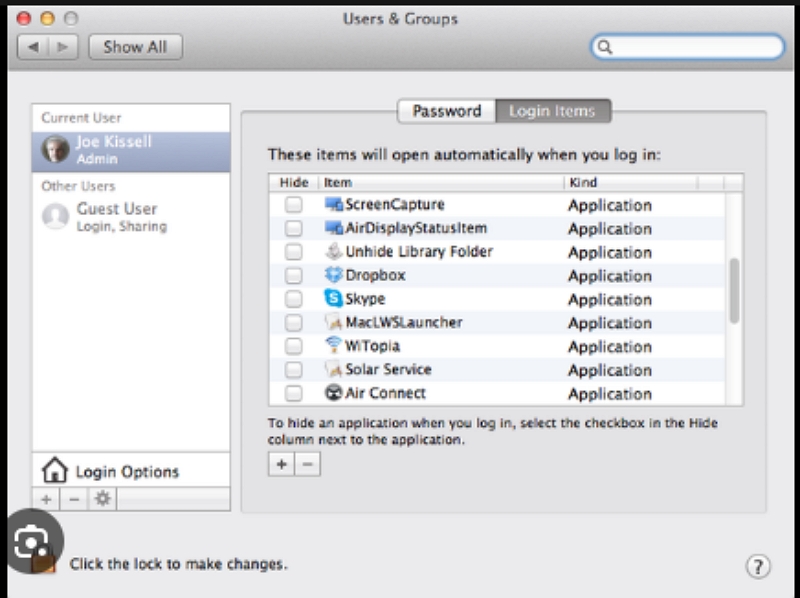The width and height of the screenshot is (800, 598).
Task: Click the WiTopia wifi icon
Action: click(334, 345)
